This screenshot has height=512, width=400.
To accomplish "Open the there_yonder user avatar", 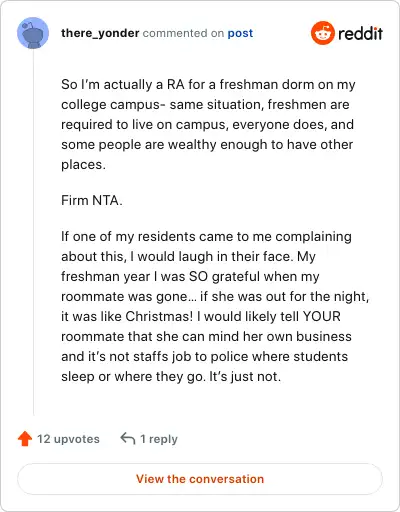I will (x=33, y=33).
